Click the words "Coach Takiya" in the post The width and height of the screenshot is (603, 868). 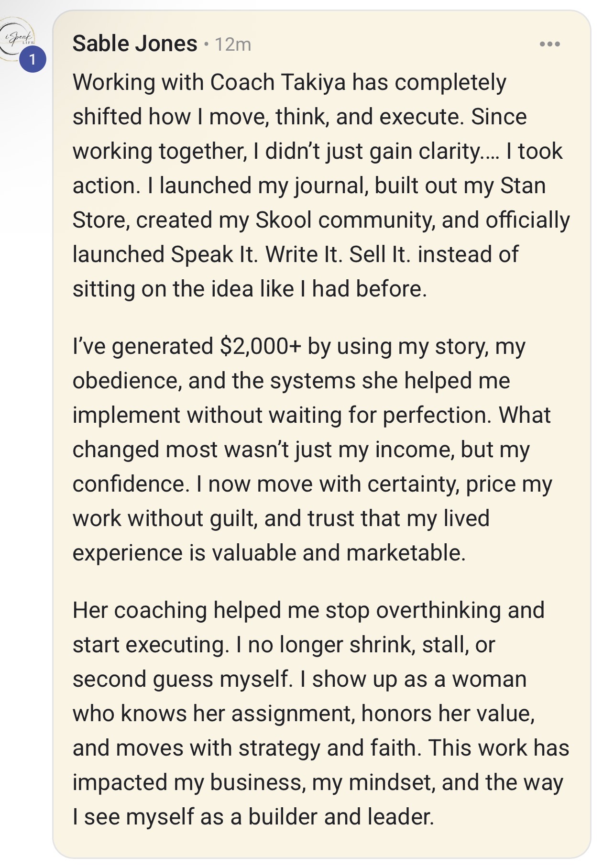click(278, 82)
